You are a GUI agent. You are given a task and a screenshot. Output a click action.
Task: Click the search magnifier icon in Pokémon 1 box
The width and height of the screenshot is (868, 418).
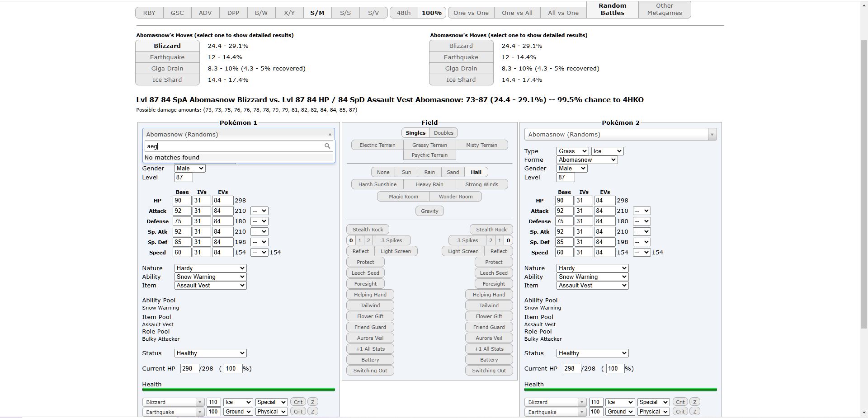[x=327, y=146]
